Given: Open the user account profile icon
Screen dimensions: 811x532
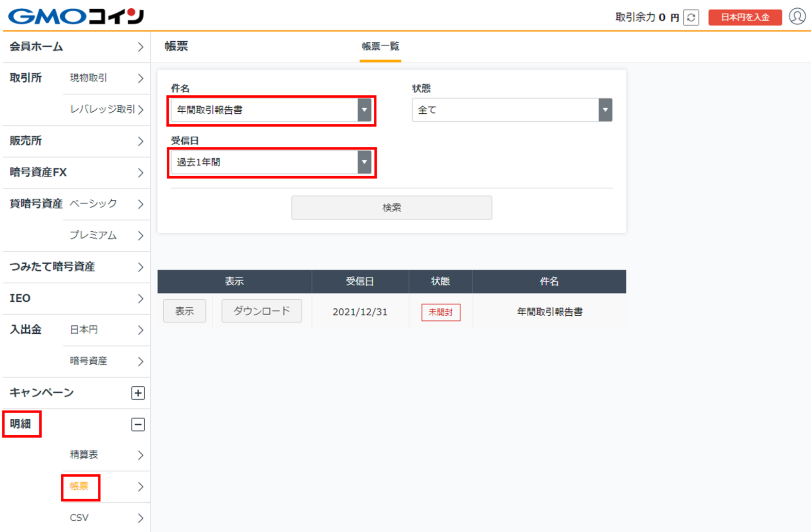Looking at the screenshot, I should [797, 16].
